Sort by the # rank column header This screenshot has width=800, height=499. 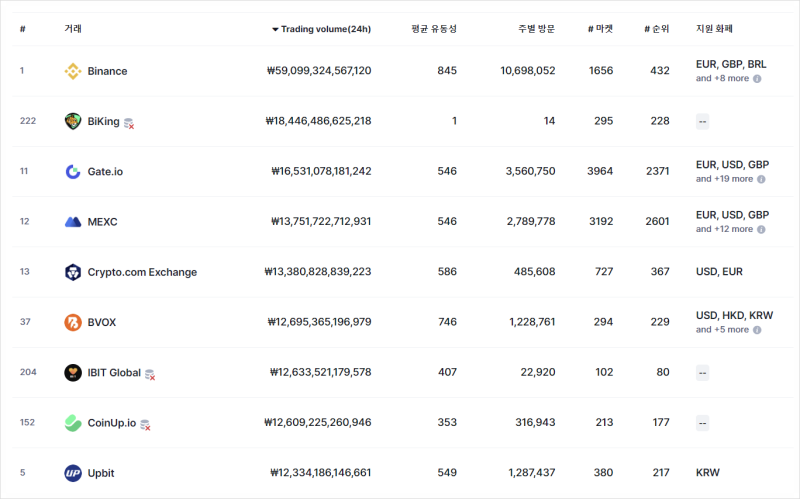click(x=22, y=29)
